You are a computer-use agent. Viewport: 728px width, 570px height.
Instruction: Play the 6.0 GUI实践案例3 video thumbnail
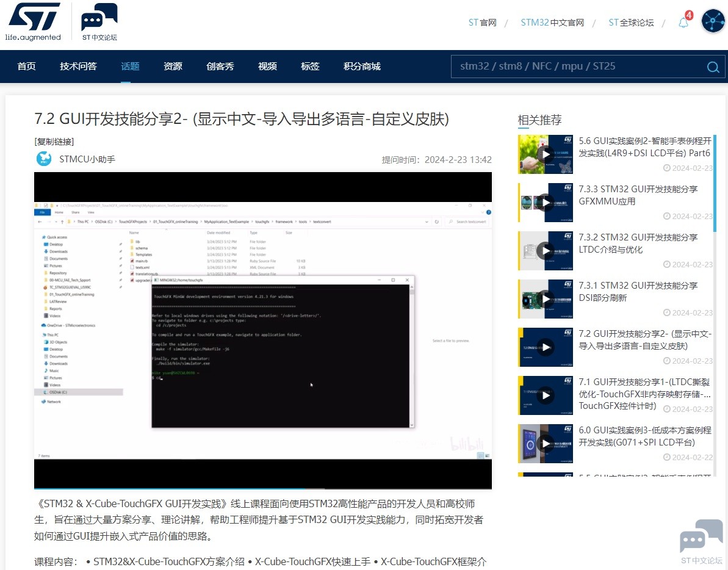546,444
